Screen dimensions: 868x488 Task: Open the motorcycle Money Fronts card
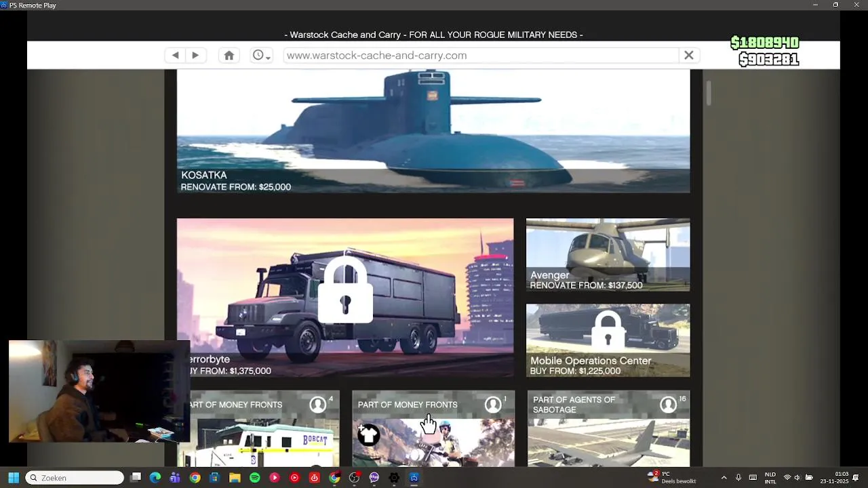click(x=433, y=428)
